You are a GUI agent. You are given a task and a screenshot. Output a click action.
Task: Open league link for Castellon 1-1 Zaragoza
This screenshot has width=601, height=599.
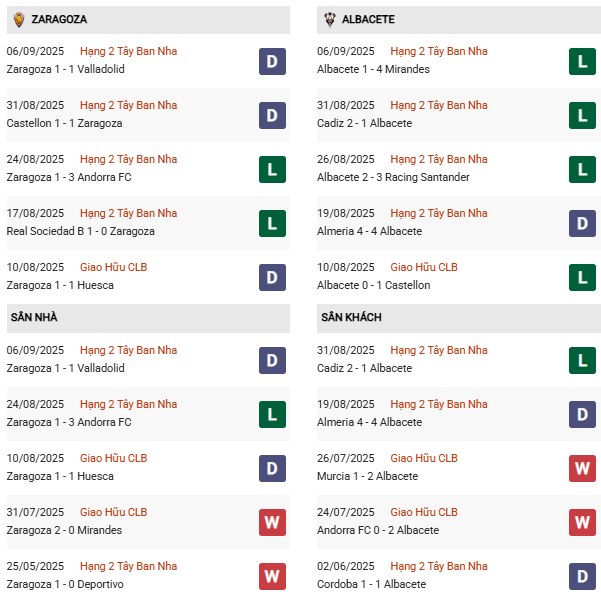128,105
